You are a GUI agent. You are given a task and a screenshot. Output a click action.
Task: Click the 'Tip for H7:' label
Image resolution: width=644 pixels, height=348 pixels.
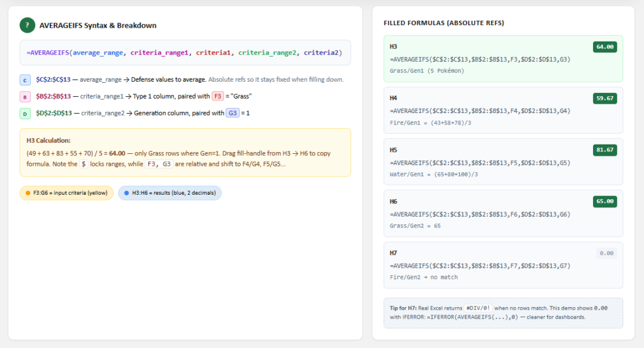point(403,308)
